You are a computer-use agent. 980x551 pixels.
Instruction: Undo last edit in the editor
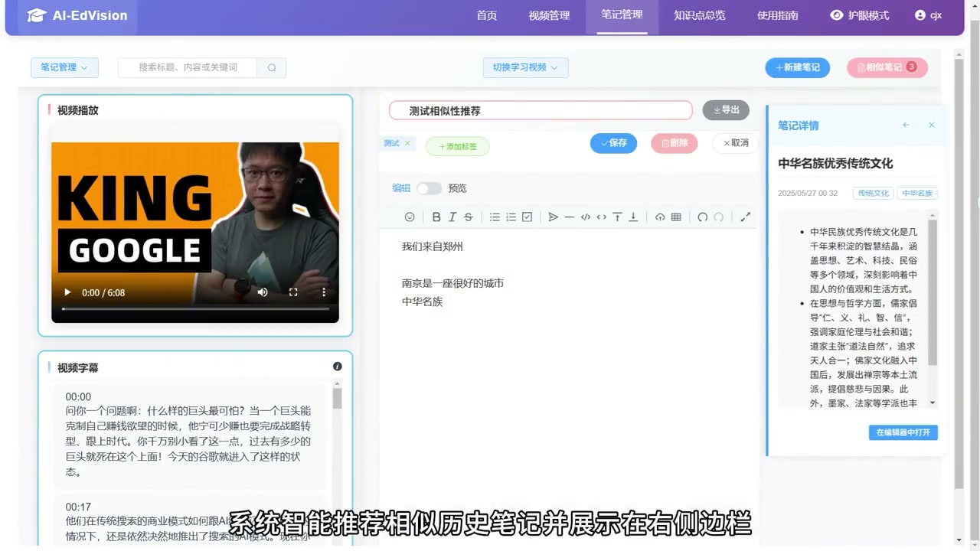click(702, 217)
